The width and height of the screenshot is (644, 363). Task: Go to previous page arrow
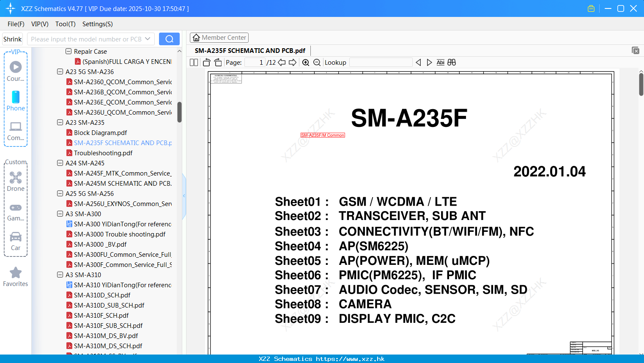tap(282, 62)
